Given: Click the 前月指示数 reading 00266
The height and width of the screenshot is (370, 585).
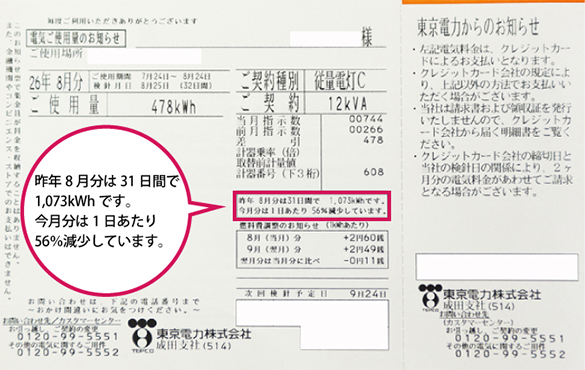Looking at the screenshot, I should point(366,129).
